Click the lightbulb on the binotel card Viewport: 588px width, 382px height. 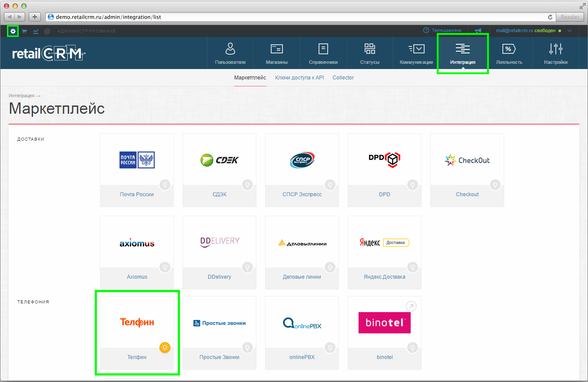412,347
